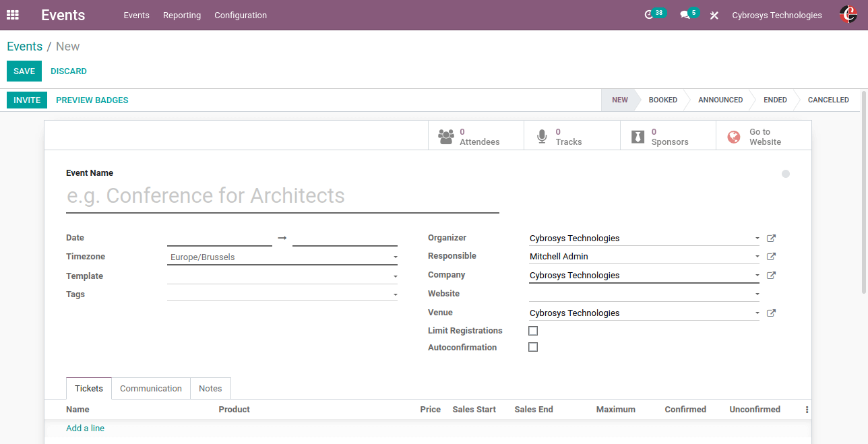Select the NEW stage in status bar
The image size is (868, 444).
click(620, 100)
